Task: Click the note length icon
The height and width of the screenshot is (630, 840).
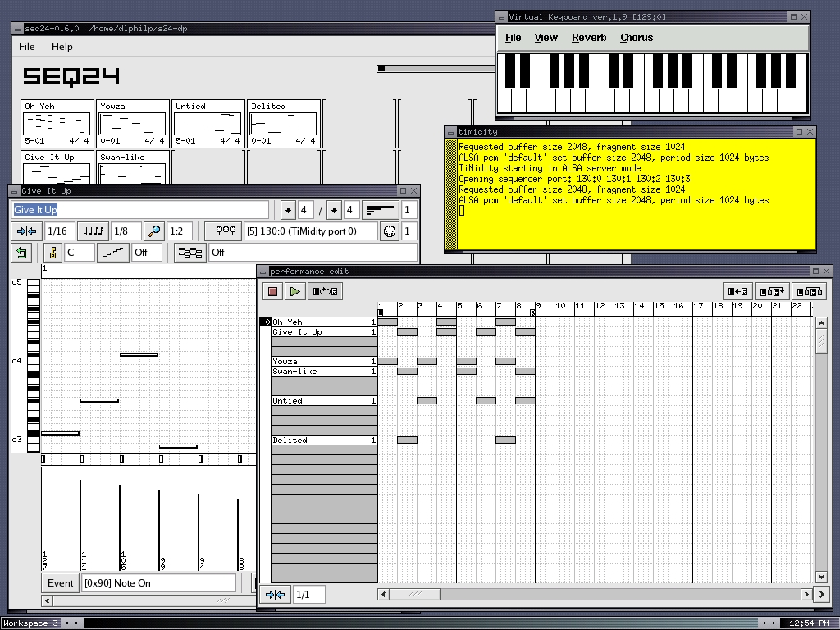Action: (x=94, y=231)
